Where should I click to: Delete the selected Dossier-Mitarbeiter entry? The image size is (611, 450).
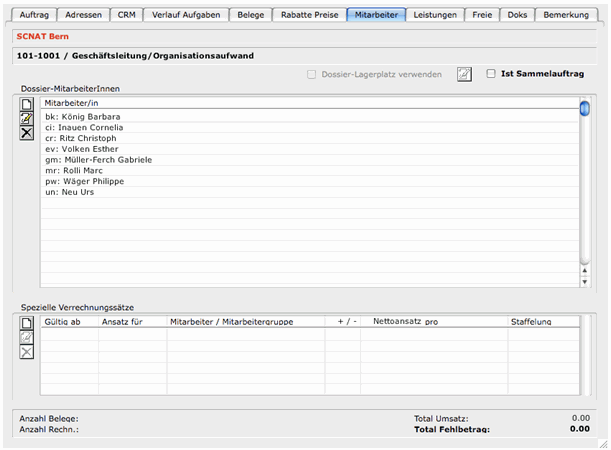tap(27, 133)
